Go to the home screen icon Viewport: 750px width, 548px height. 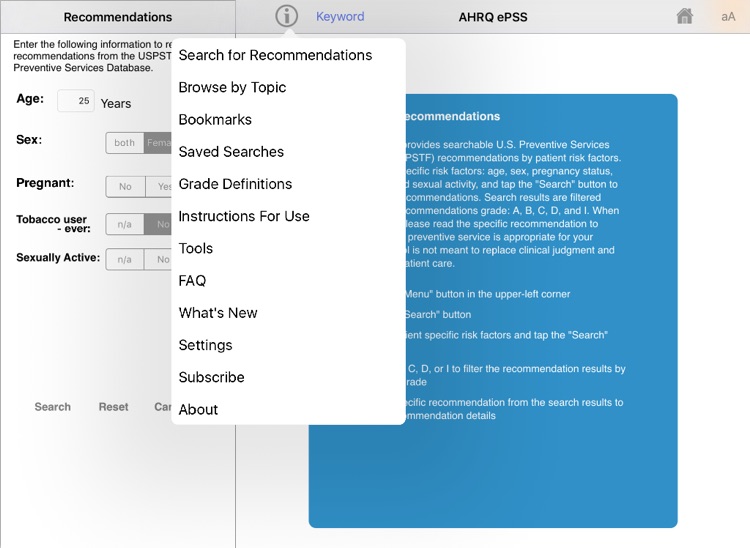pos(684,16)
